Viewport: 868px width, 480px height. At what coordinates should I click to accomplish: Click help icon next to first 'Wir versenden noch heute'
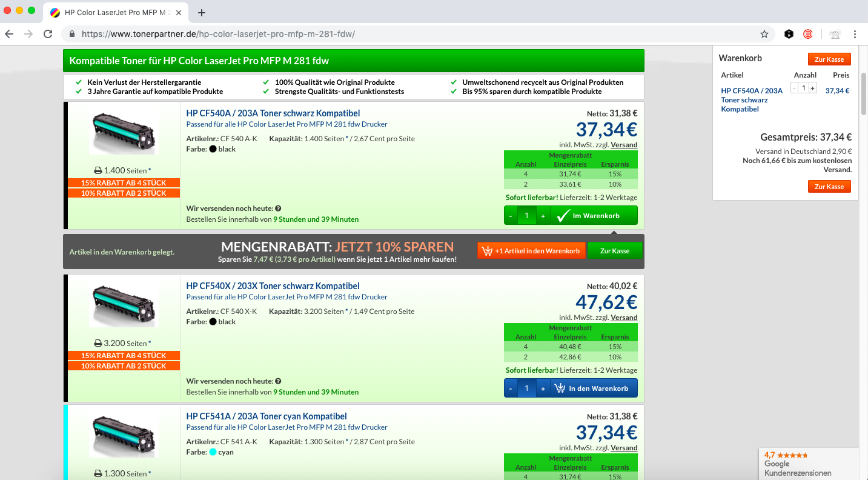tap(278, 208)
